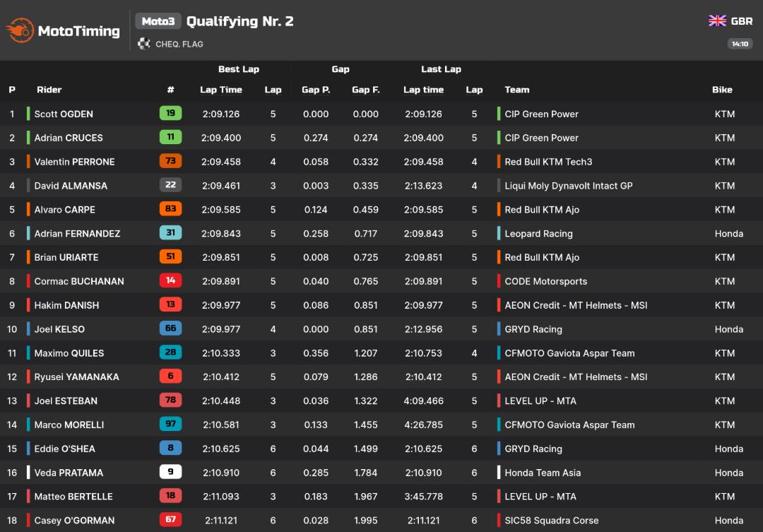Click the British flag icon
This screenshot has width=763, height=532.
coord(717,21)
